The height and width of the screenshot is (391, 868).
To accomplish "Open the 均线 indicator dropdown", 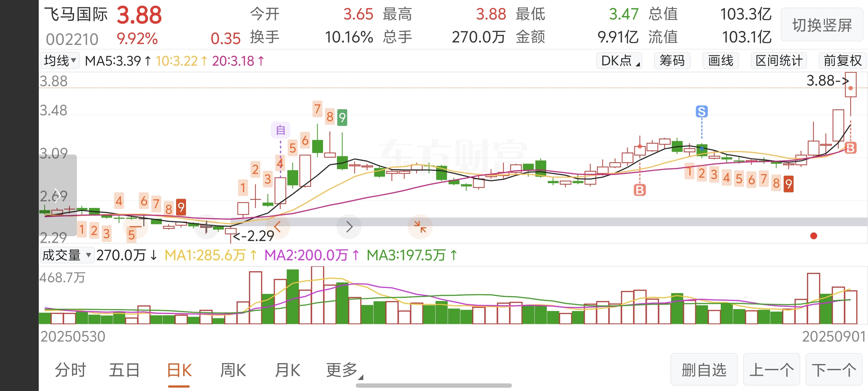I will click(x=60, y=61).
